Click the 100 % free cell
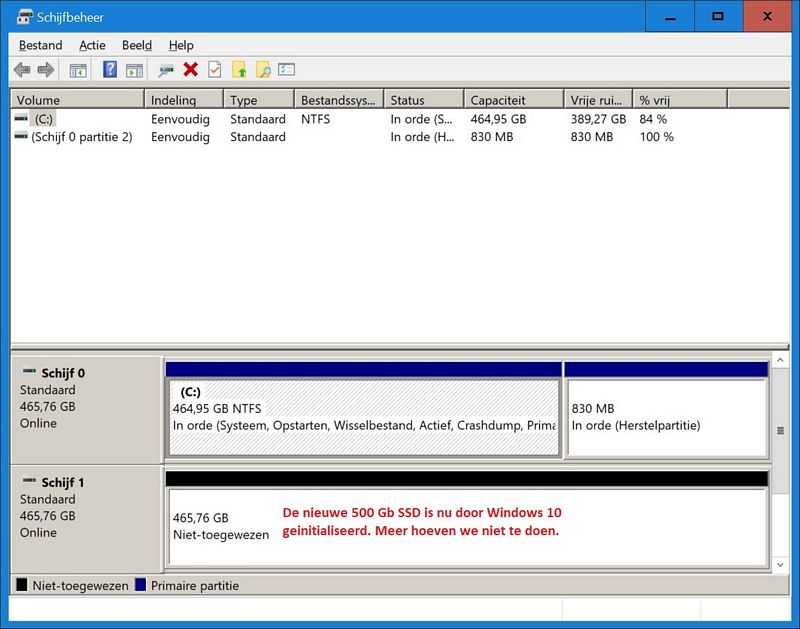 [657, 137]
